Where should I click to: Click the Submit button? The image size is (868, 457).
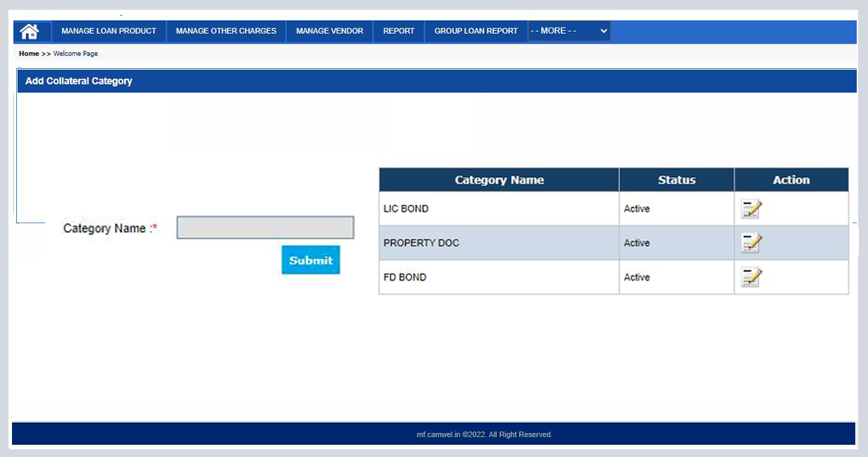tap(310, 259)
